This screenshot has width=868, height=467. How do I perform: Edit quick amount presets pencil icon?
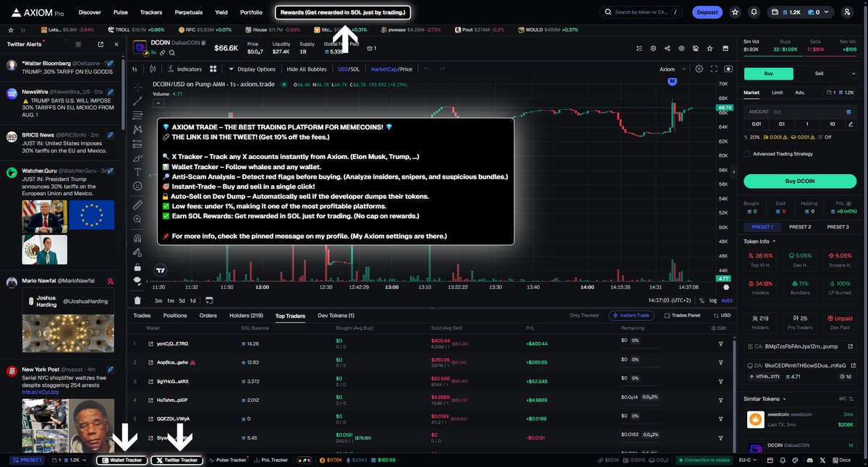[x=850, y=124]
